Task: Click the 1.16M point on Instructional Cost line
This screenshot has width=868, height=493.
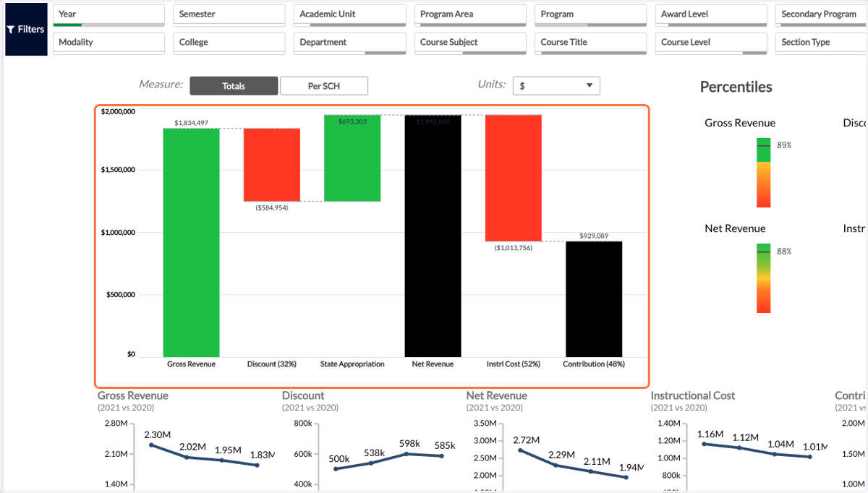Action: (705, 443)
